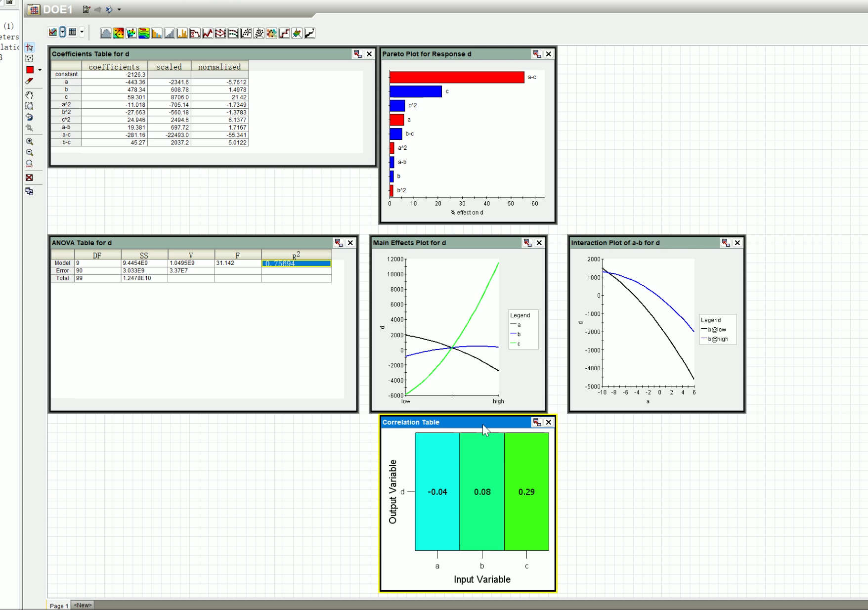Screen dimensions: 868x610
Task: Click the DOE1 edit notes icon
Action: 87,9
